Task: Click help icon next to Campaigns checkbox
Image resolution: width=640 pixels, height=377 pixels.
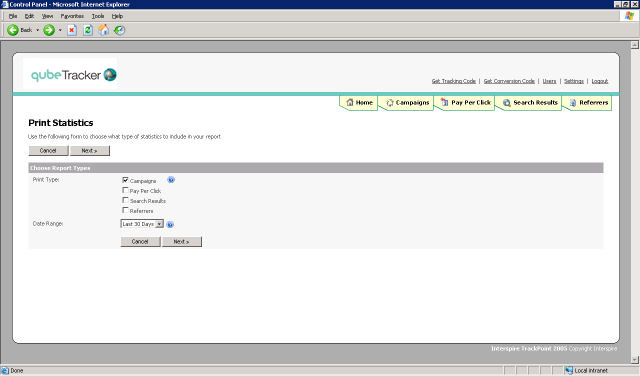Action: pyautogui.click(x=171, y=180)
